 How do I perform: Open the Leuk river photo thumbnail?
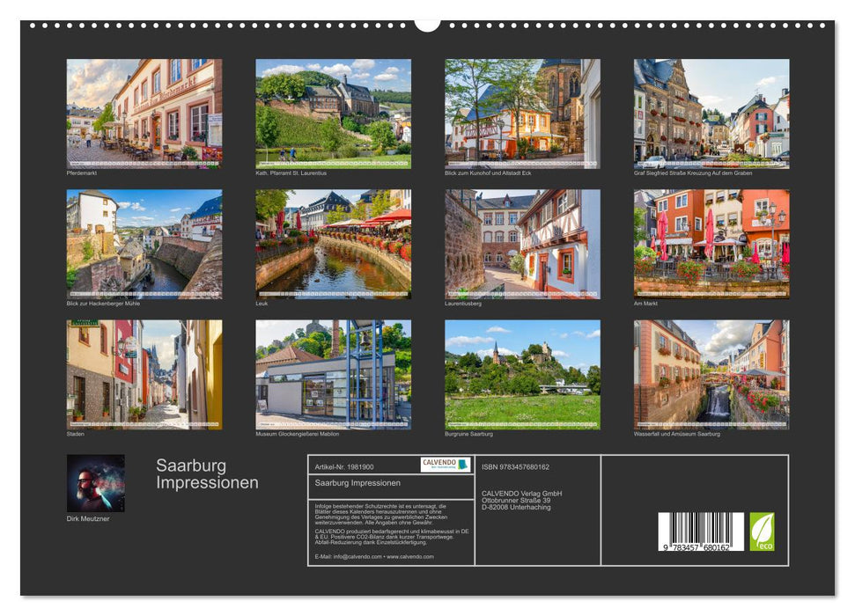[x=333, y=242]
